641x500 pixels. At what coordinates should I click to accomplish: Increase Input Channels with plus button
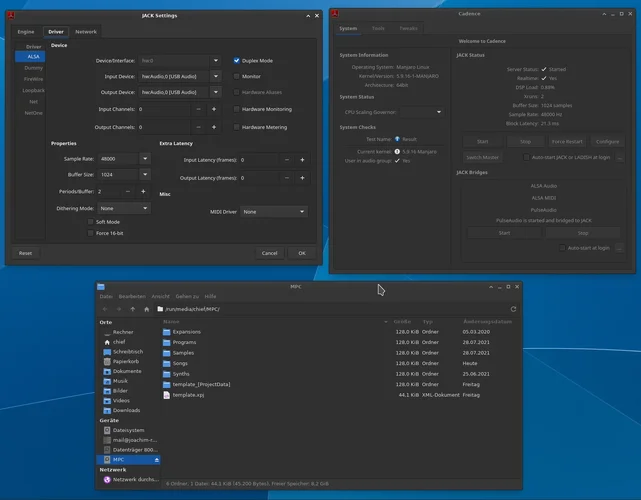coord(213,109)
